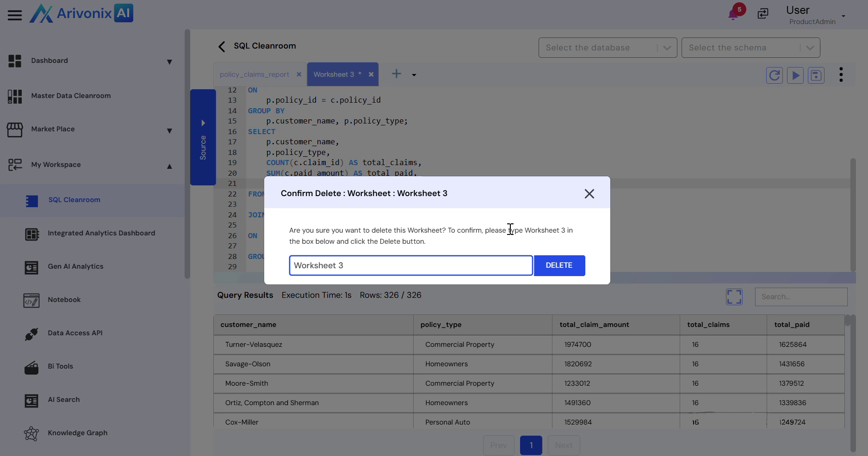Go to page 1 of results

click(x=531, y=445)
